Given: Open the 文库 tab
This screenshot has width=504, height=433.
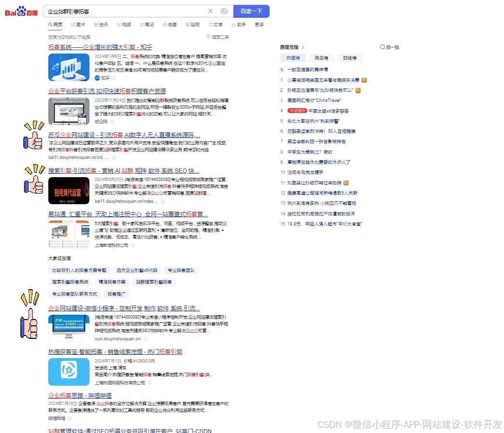Looking at the screenshot, I should point(216,25).
